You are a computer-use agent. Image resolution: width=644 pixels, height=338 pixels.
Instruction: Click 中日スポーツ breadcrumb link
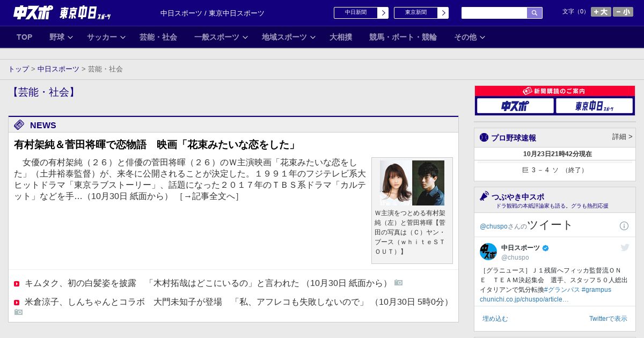(58, 69)
